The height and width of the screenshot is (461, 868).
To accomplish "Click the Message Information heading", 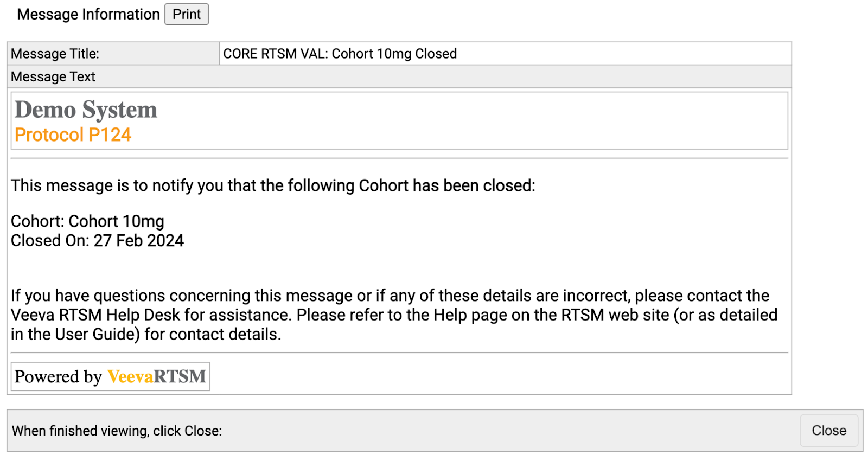I will 88,15.
